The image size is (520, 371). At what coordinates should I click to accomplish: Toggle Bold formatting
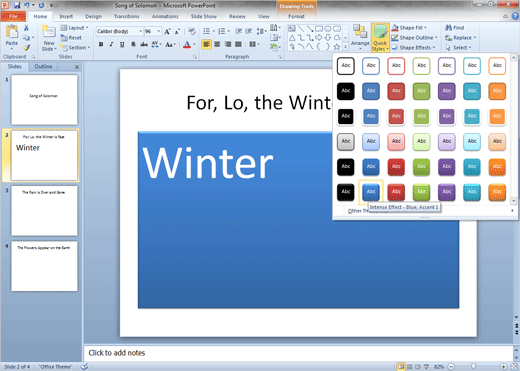pos(101,44)
